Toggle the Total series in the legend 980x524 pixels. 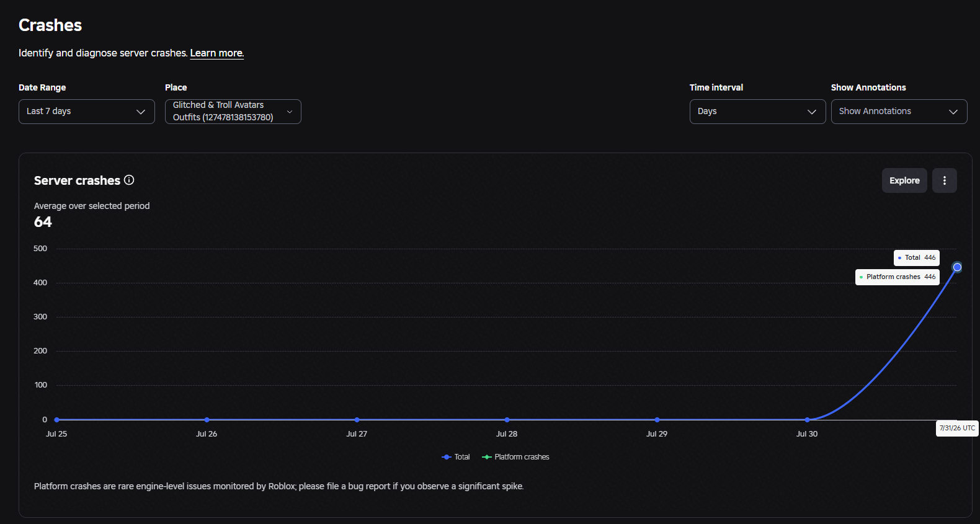point(456,457)
